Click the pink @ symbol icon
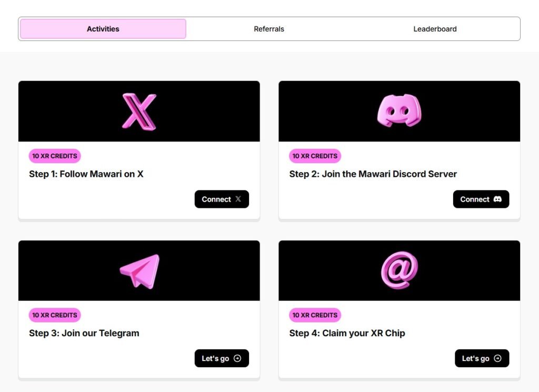This screenshot has height=392, width=539. pyautogui.click(x=399, y=270)
